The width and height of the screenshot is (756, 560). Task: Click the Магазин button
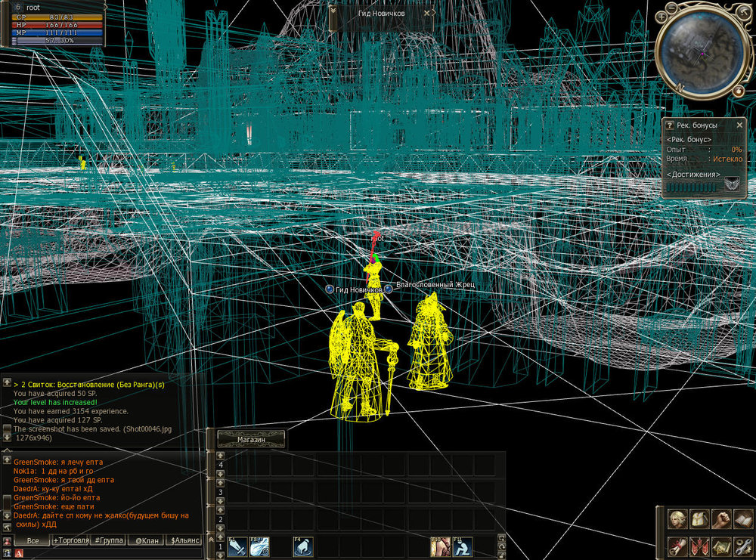pyautogui.click(x=251, y=439)
